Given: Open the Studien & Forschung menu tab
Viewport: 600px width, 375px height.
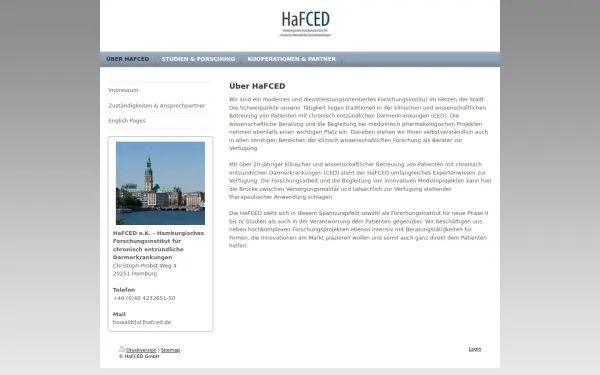Looking at the screenshot, I should point(198,59).
